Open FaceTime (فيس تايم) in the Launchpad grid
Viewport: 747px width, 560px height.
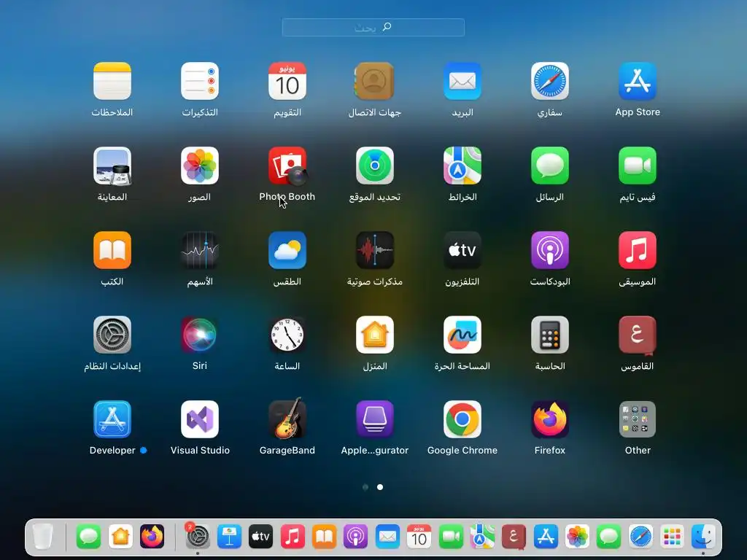[x=638, y=166]
